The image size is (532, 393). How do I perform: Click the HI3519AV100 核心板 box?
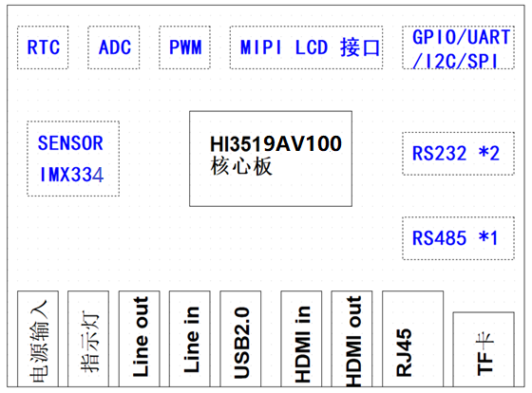(x=271, y=159)
